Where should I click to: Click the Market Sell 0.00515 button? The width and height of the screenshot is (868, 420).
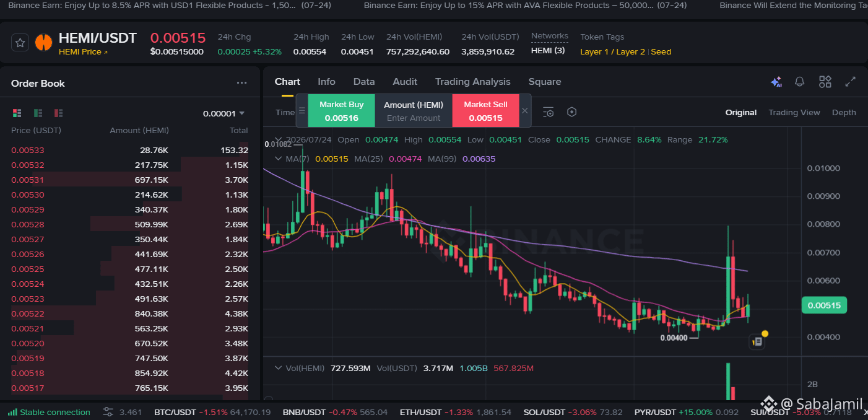[x=485, y=111]
